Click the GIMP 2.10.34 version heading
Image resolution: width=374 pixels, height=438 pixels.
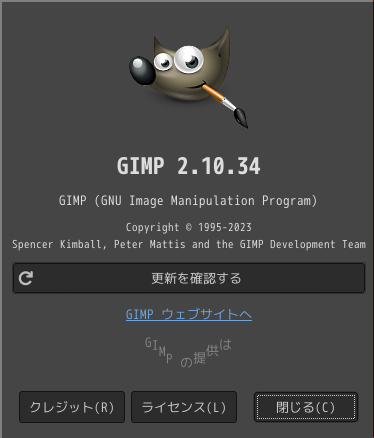click(x=189, y=166)
